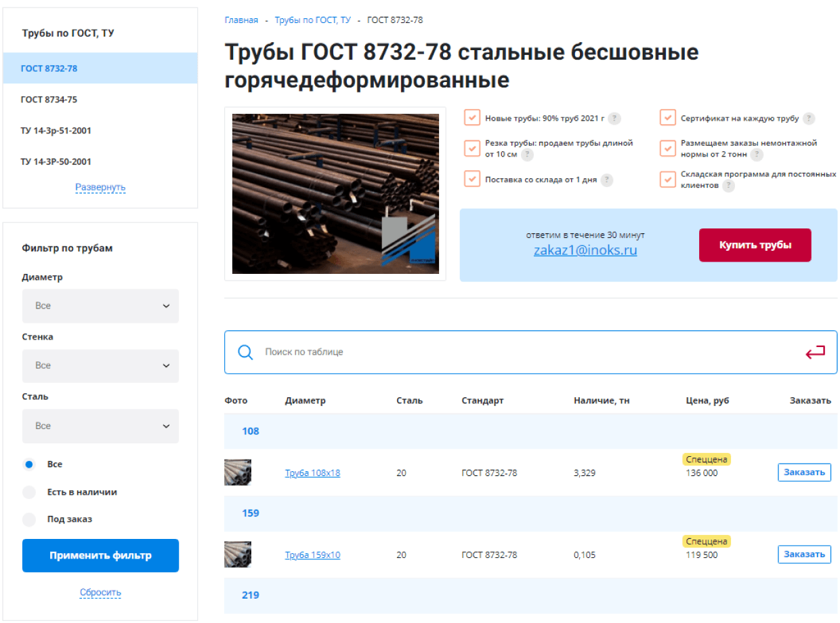The width and height of the screenshot is (840, 623).
Task: Open 'ТУ 14-3р-51-2001' sidebar item
Action: click(56, 131)
